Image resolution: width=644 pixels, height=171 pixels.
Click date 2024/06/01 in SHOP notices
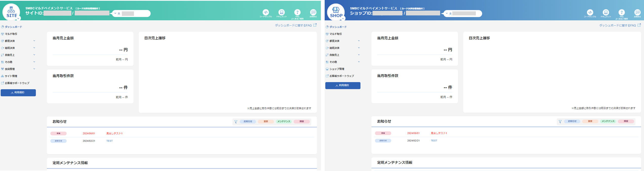pyautogui.click(x=413, y=133)
